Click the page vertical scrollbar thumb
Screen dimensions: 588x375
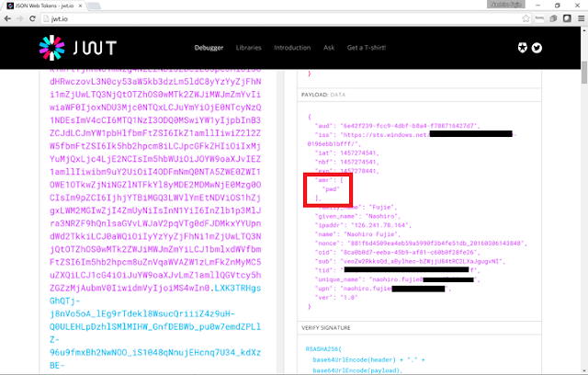click(x=584, y=73)
